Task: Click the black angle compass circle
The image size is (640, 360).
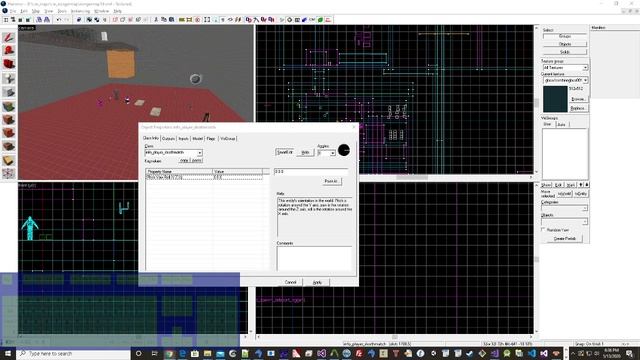Action: coord(344,150)
